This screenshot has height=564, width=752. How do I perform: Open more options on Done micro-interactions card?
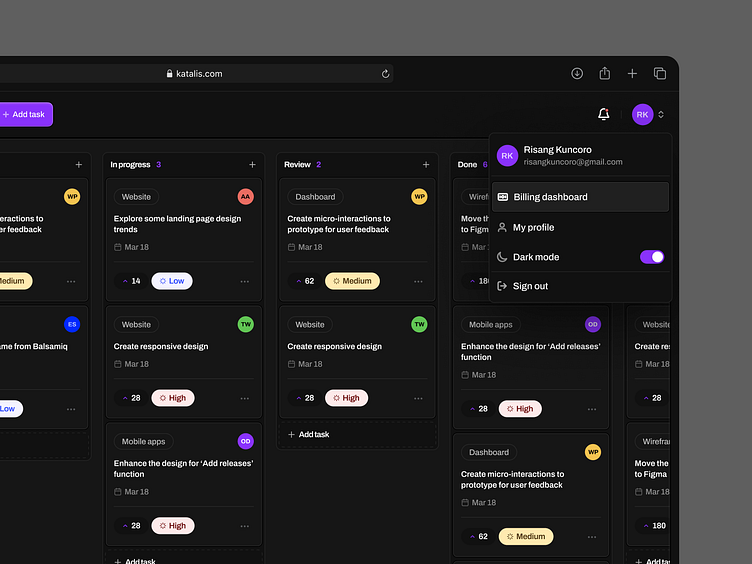pos(592,537)
